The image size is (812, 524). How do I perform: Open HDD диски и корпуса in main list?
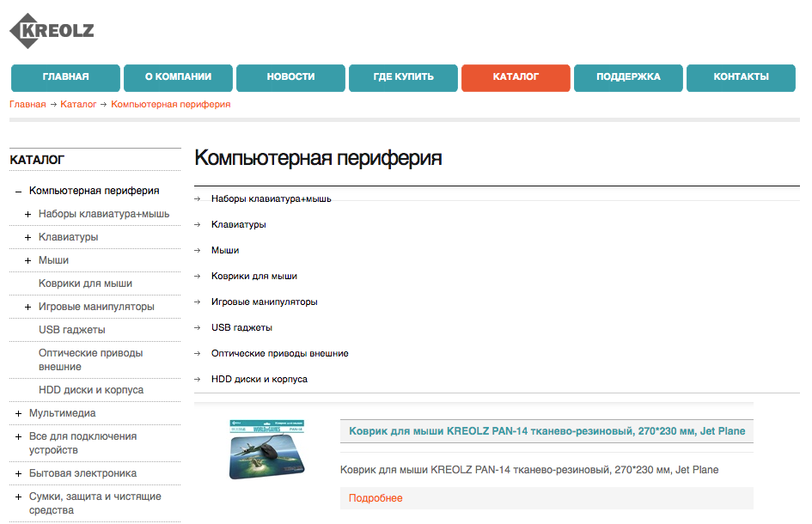point(259,380)
